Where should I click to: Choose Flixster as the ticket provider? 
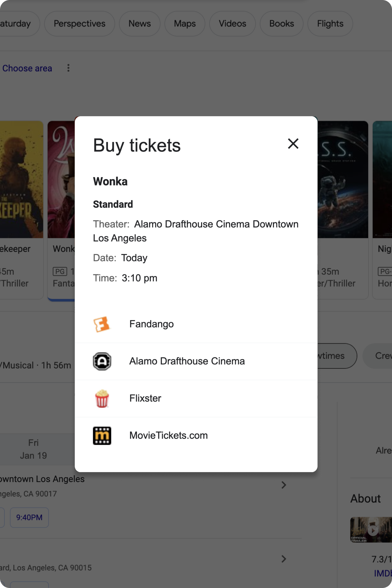click(x=145, y=398)
